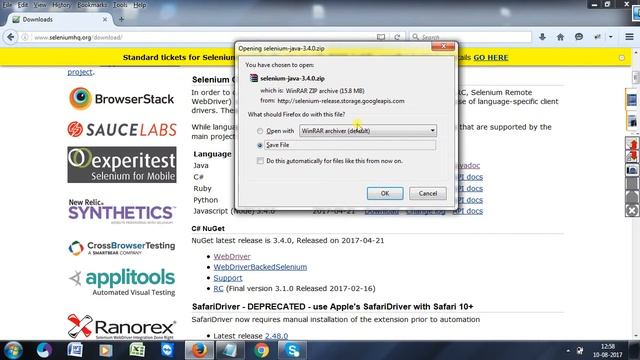Open the View menu
This screenshot has height=360, width=640.
click(40, 5)
